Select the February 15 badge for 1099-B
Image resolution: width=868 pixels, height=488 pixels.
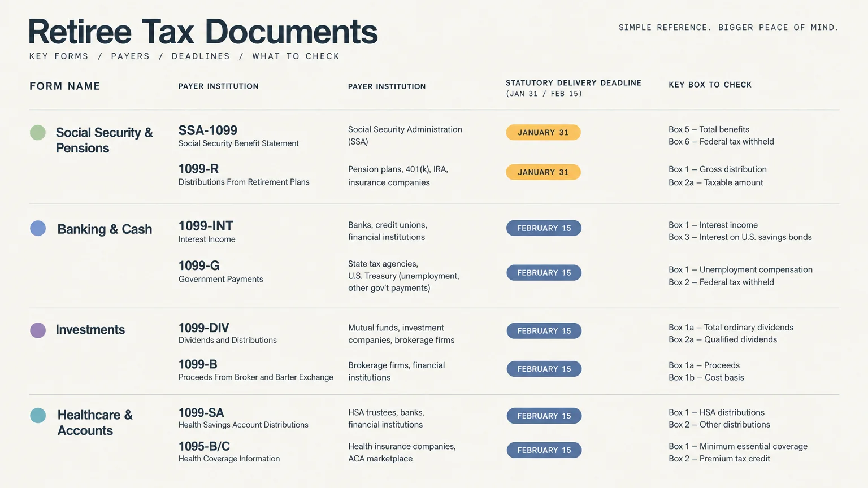point(544,369)
